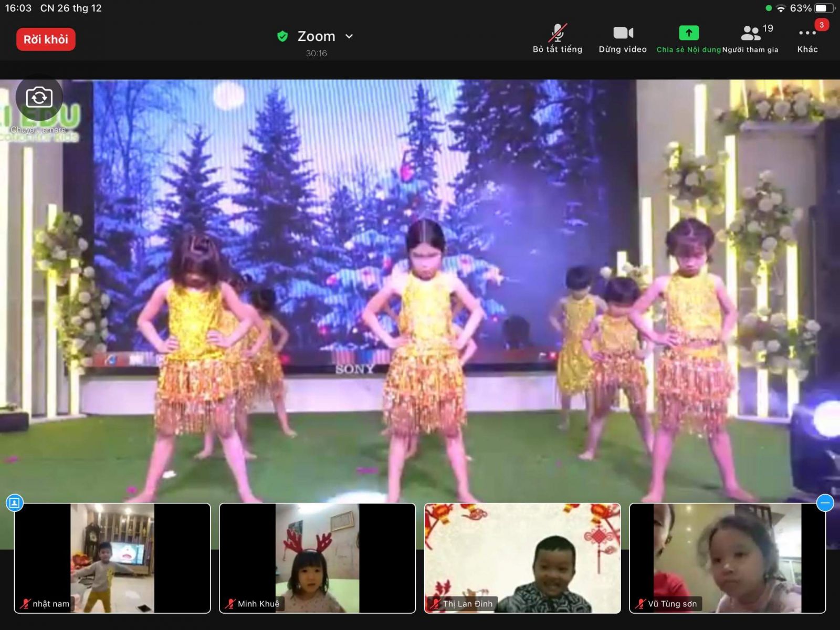Open Người tham gia participants list
This screenshot has width=840, height=630.
click(751, 39)
